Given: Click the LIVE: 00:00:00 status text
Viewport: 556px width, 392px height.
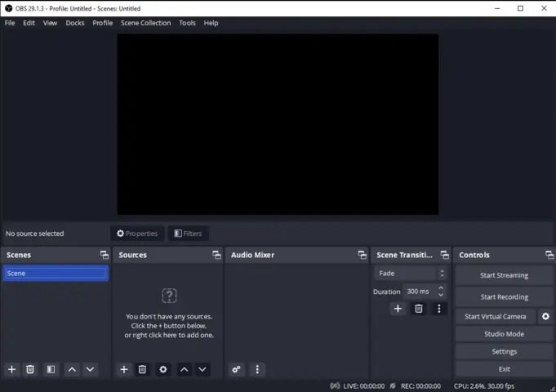Looking at the screenshot, I should click(x=364, y=386).
